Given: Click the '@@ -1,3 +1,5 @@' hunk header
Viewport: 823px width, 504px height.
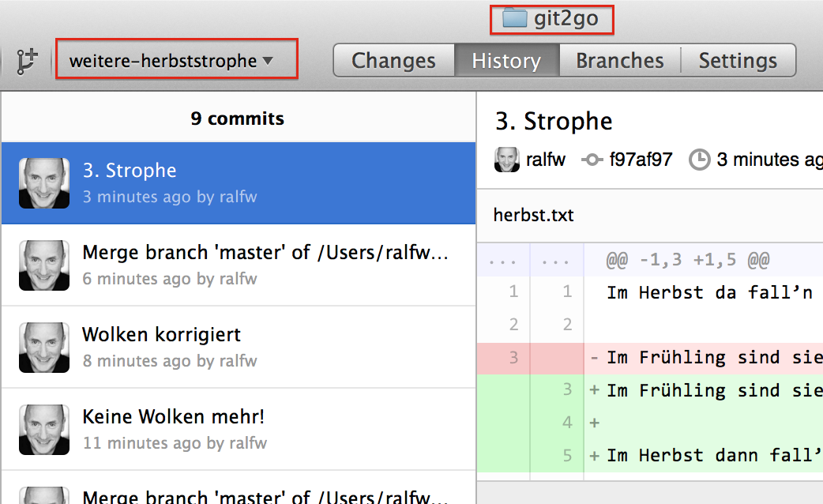Looking at the screenshot, I should point(688,260).
